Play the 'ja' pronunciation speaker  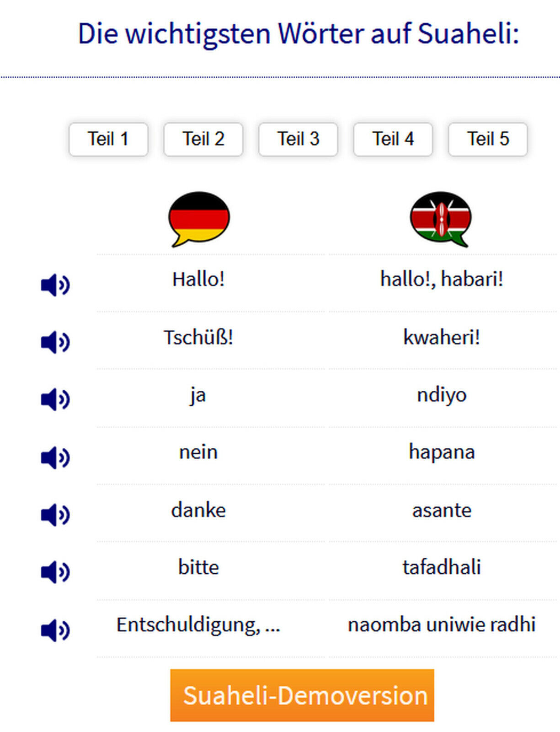click(55, 399)
